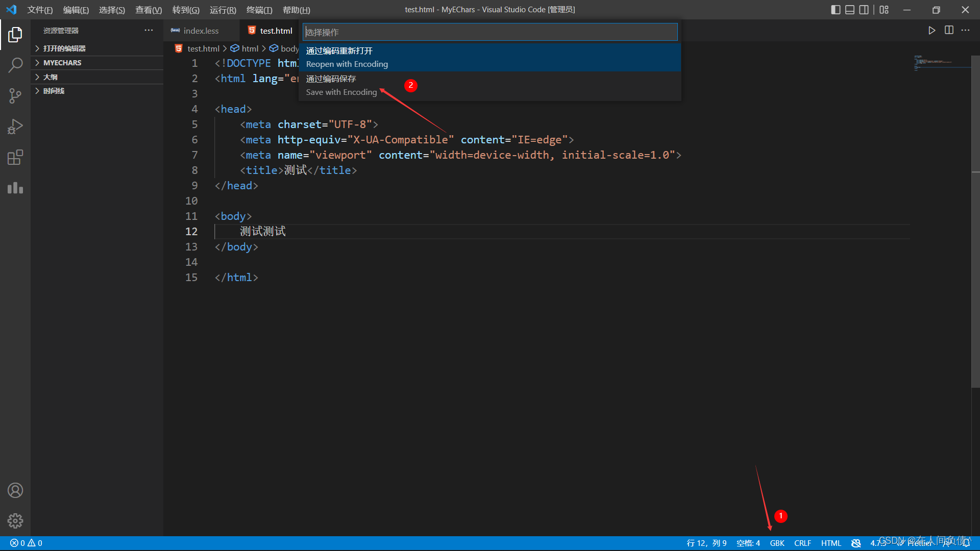Switch to the index.less tab
The width and height of the screenshot is (980, 551).
(x=201, y=31)
